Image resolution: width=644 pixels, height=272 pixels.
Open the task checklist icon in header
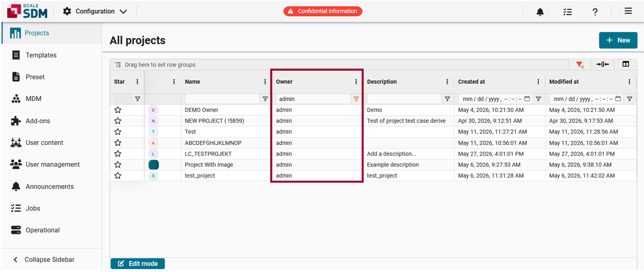point(568,12)
